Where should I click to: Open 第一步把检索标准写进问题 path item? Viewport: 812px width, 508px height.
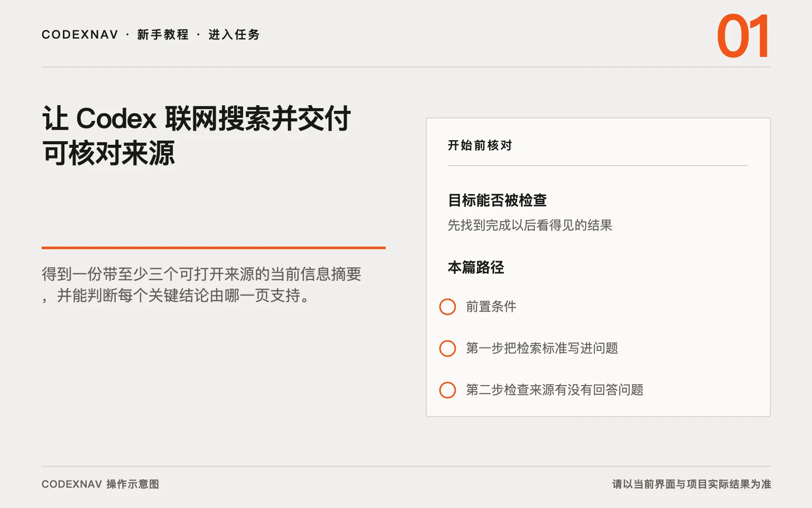point(542,348)
